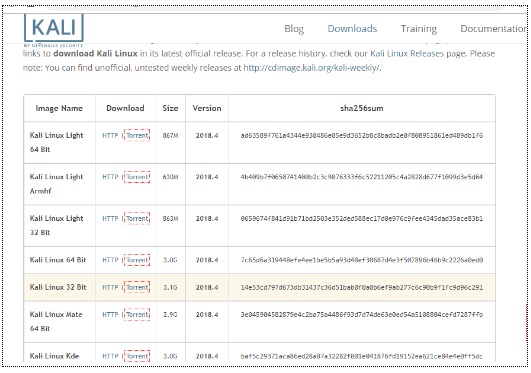This screenshot has height=373, width=531.
Task: Click the Kali logo
Action: [54, 29]
